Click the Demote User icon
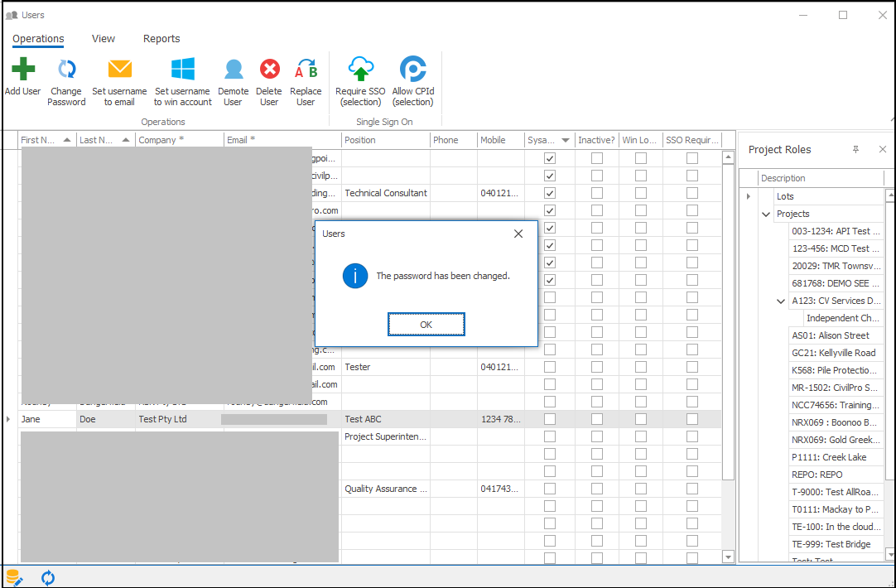The width and height of the screenshot is (896, 588). coord(233,70)
